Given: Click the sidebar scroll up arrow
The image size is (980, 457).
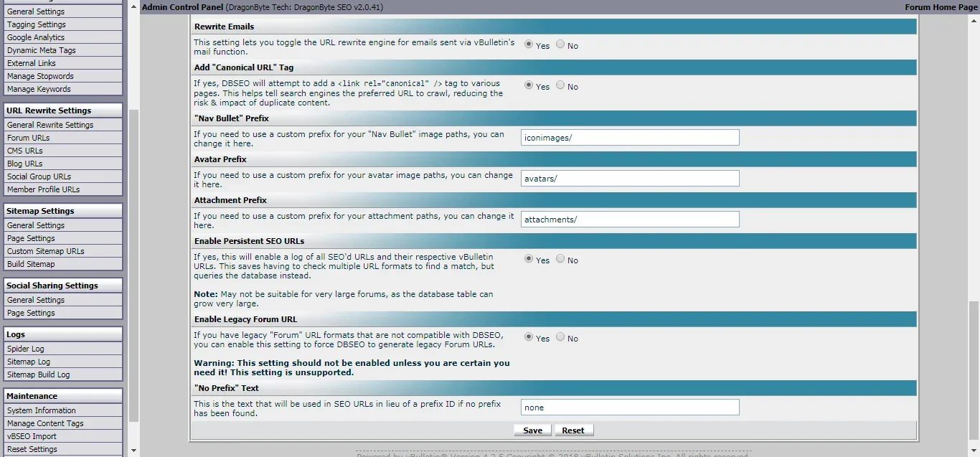Looking at the screenshot, I should (133, 6).
